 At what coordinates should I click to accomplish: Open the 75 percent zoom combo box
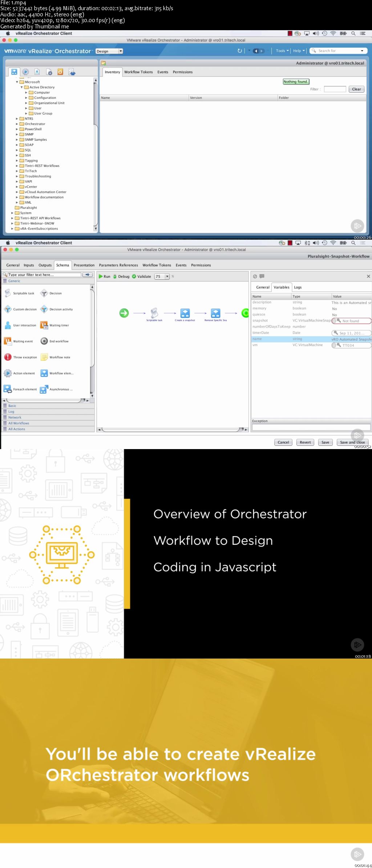tap(162, 276)
